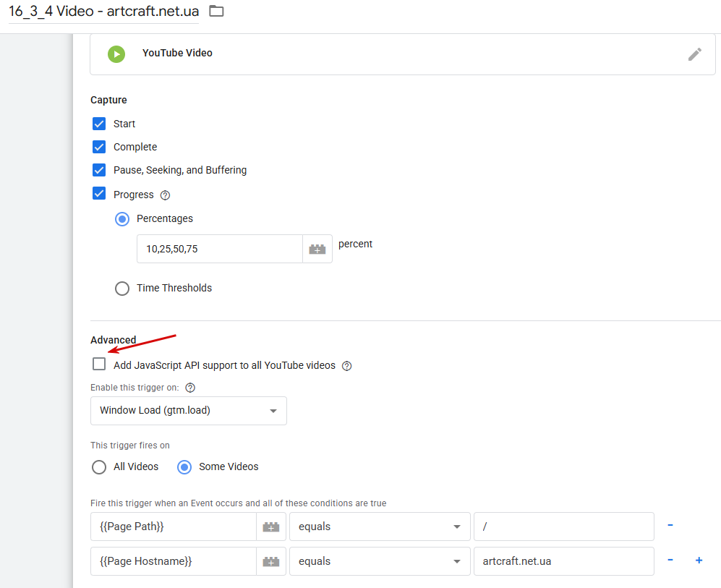Enable Add JavaScript API support checkbox

[x=99, y=364]
